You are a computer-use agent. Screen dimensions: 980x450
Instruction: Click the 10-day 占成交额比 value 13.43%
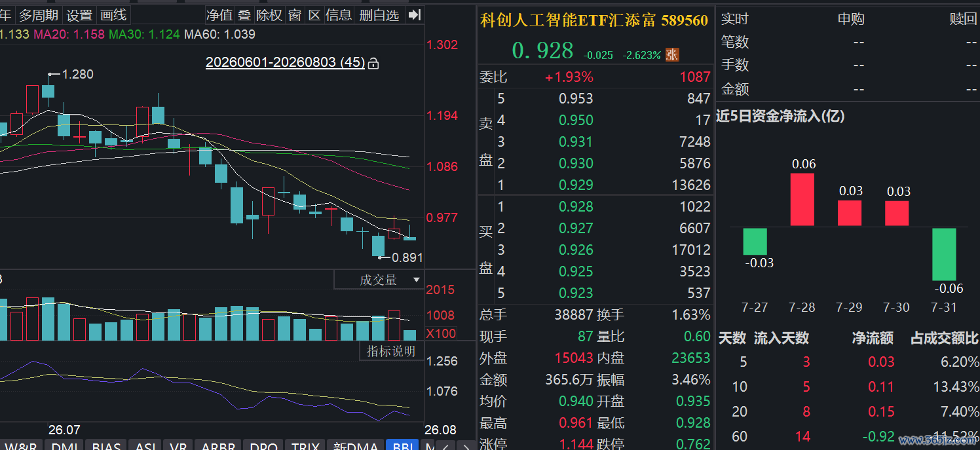956,386
